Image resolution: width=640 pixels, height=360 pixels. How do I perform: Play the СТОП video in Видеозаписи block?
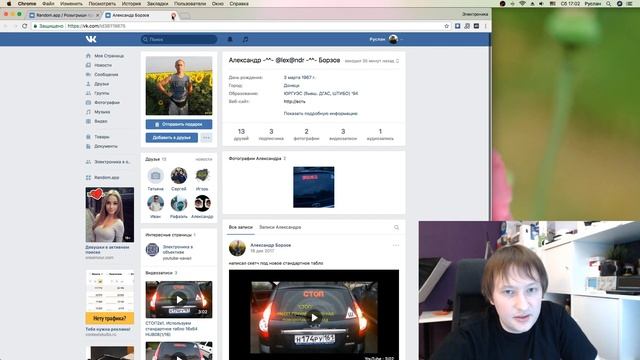(179, 300)
